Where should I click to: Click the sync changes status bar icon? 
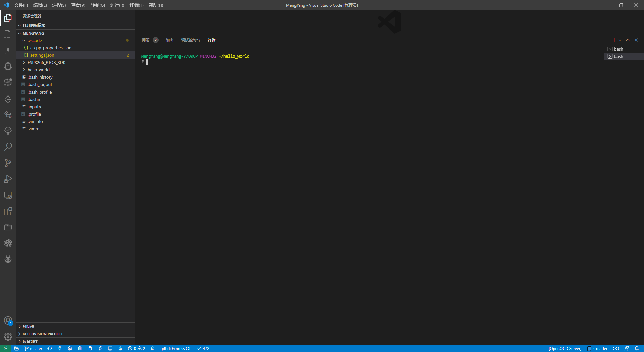pos(50,348)
